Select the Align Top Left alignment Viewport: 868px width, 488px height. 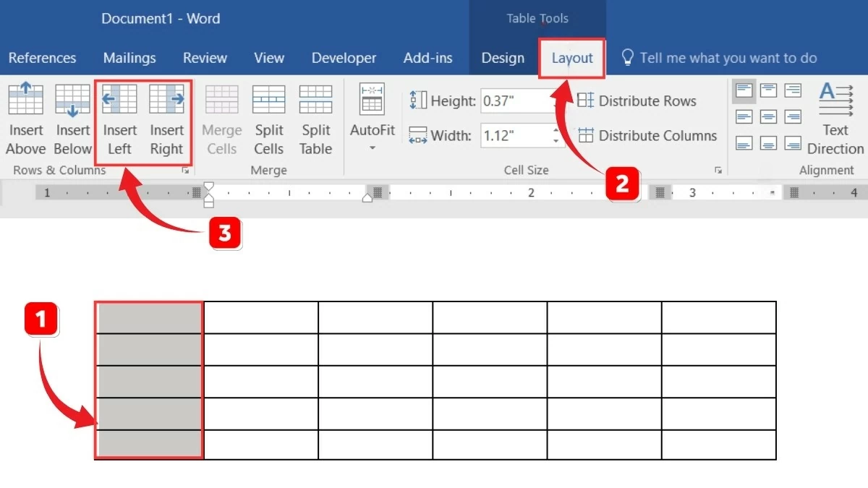point(744,91)
